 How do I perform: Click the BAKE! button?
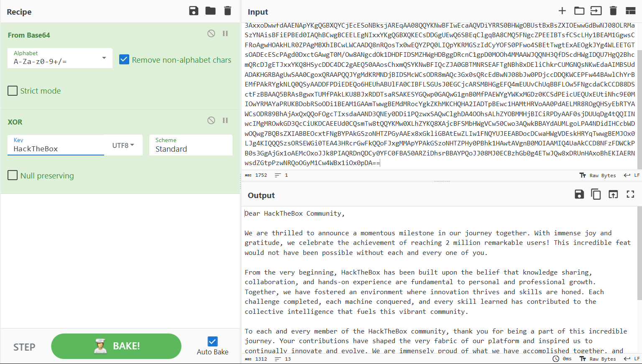[x=116, y=346]
